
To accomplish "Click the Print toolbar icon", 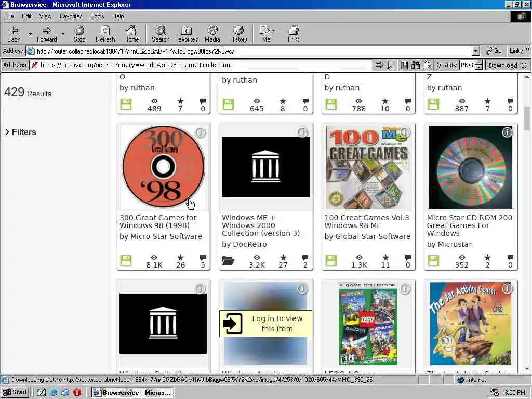I will (x=293, y=34).
